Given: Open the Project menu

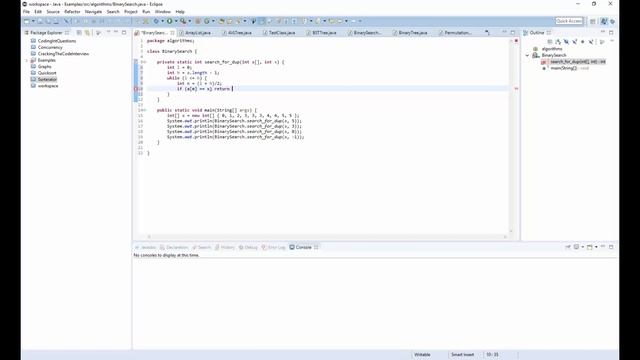Looking at the screenshot, I should click(x=131, y=12).
